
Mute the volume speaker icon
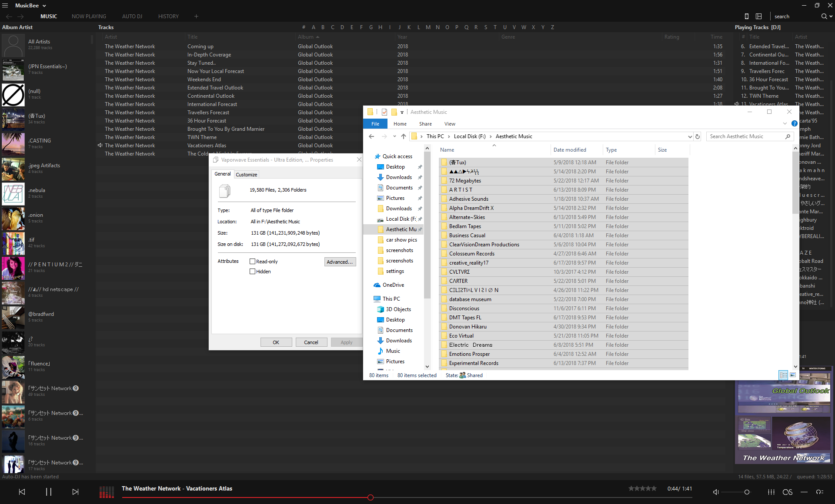tap(716, 492)
